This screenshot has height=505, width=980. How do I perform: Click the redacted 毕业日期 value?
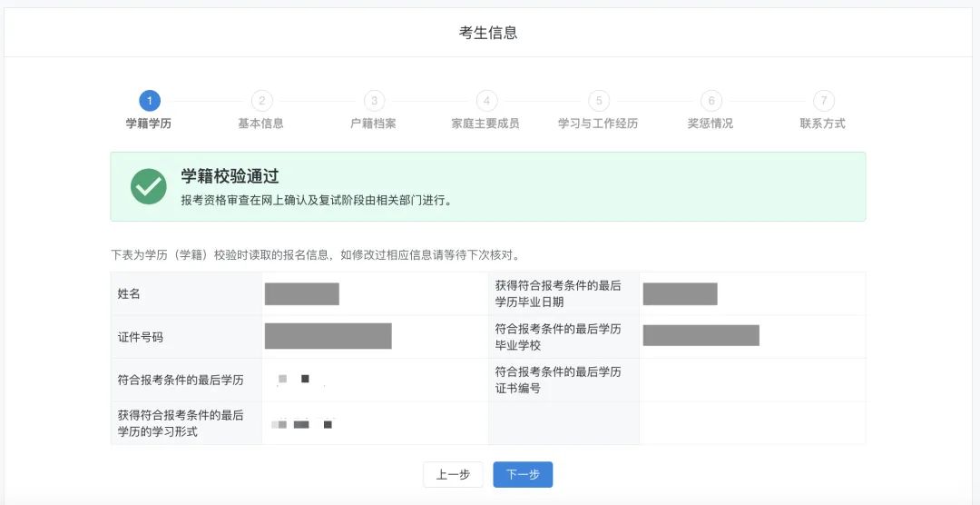pos(680,293)
